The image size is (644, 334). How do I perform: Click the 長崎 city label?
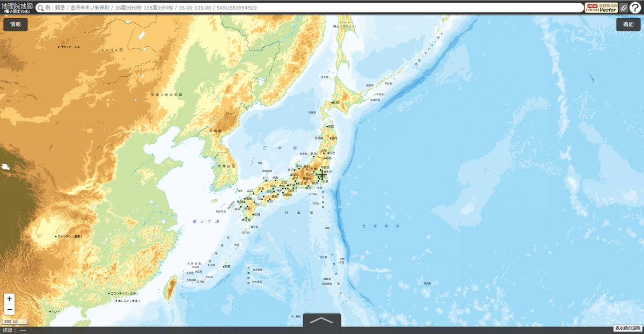237,209
